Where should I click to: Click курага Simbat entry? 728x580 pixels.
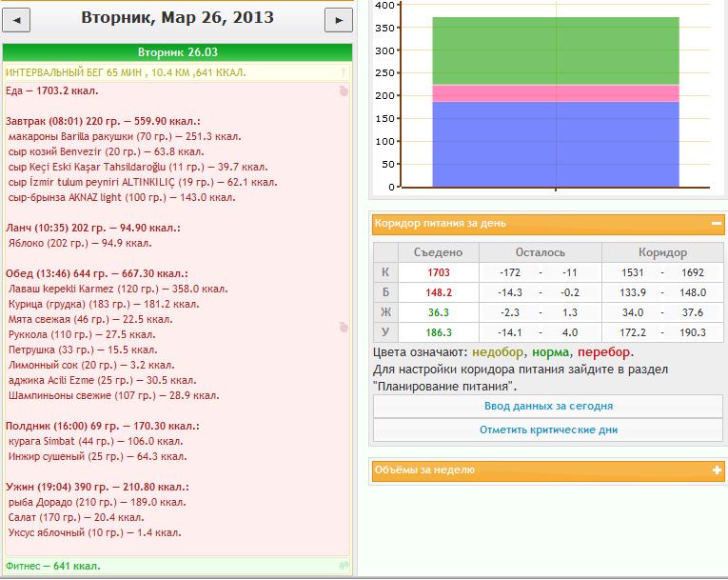(x=96, y=442)
